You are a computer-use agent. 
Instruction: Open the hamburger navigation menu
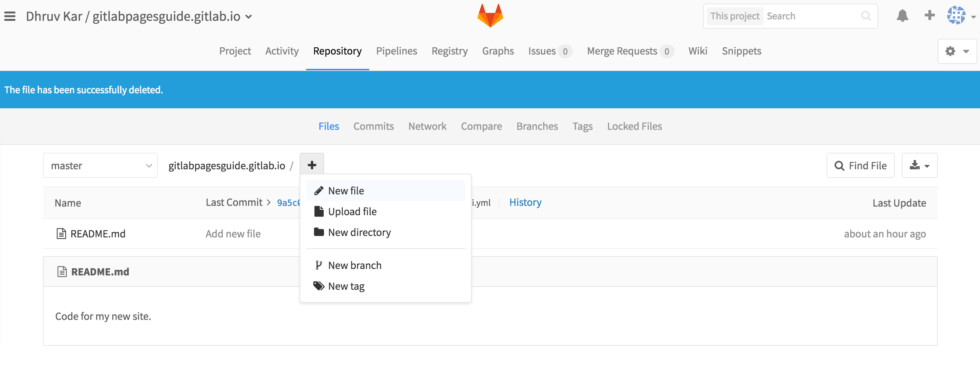(10, 16)
